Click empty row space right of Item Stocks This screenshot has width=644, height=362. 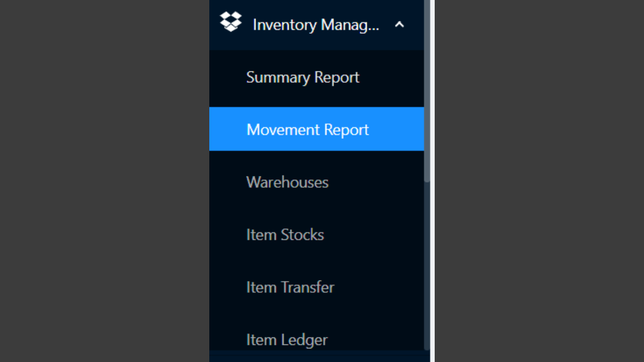pyautogui.click(x=374, y=235)
